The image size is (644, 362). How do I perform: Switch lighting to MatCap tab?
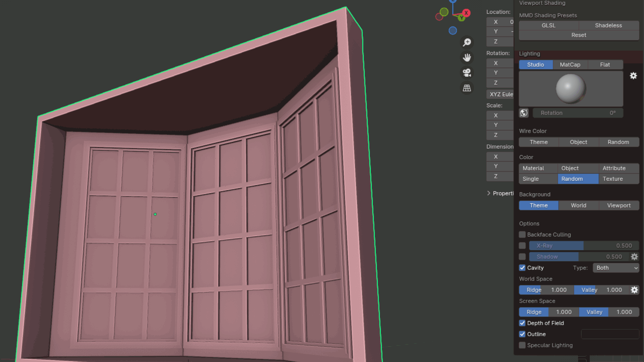(x=570, y=65)
